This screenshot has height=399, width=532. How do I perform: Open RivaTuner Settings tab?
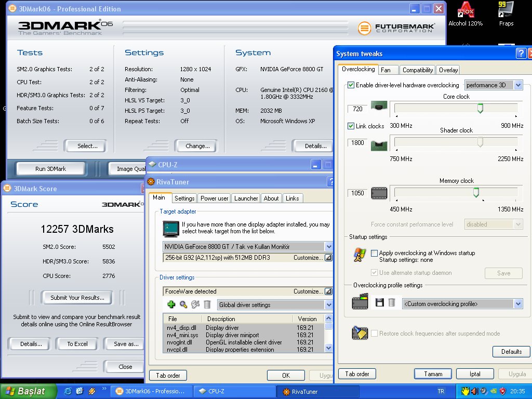point(184,198)
